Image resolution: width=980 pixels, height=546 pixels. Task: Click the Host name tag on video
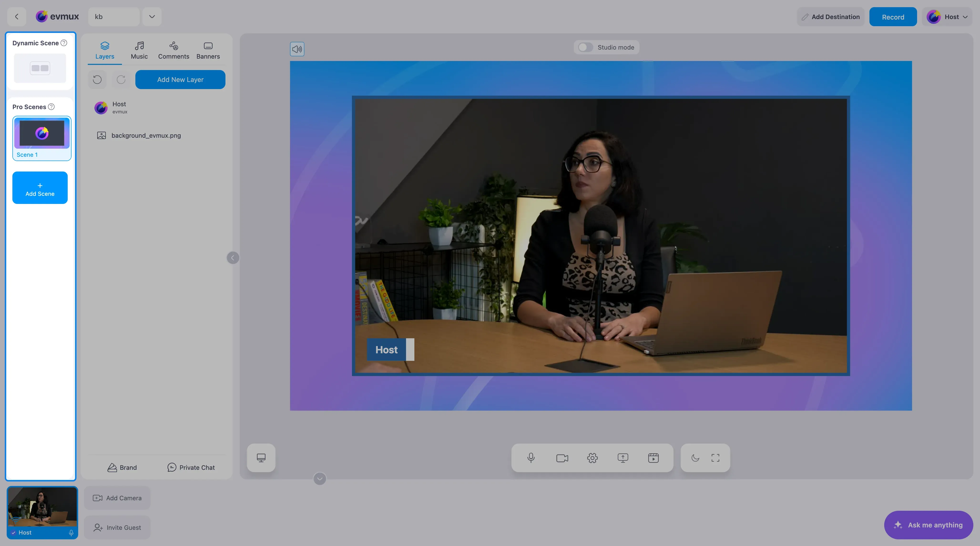[x=390, y=350]
